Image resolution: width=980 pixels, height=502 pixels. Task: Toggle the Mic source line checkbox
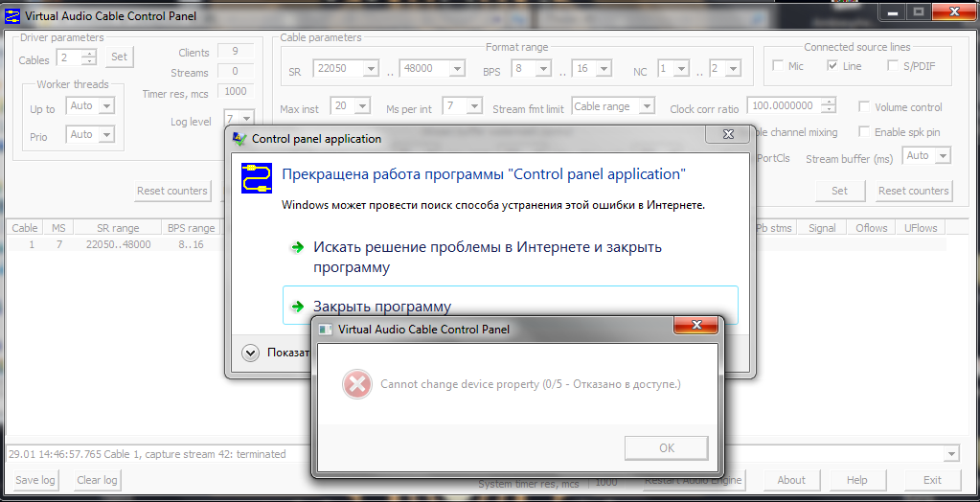779,66
